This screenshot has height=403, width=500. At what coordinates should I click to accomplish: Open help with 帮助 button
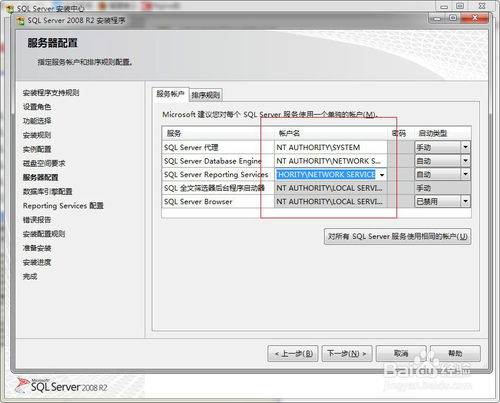click(x=455, y=353)
